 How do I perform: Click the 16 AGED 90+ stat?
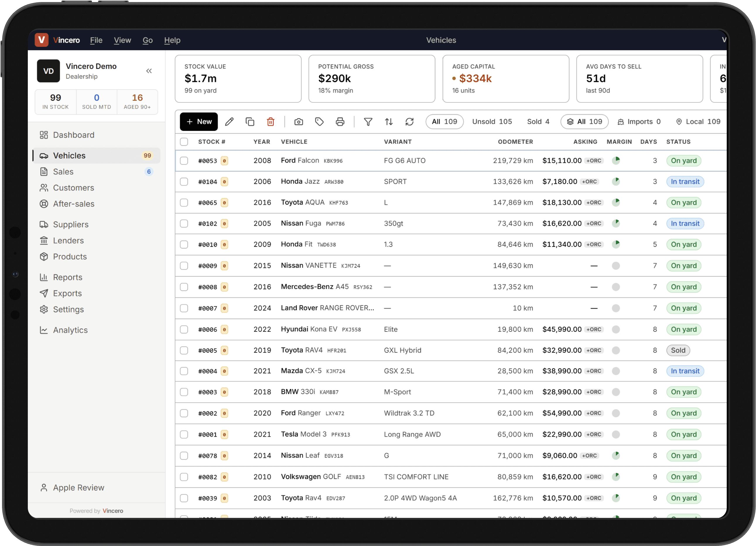point(137,102)
